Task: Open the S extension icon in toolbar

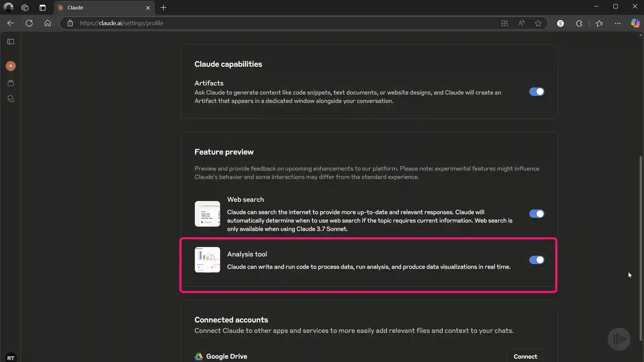Action: click(x=560, y=23)
